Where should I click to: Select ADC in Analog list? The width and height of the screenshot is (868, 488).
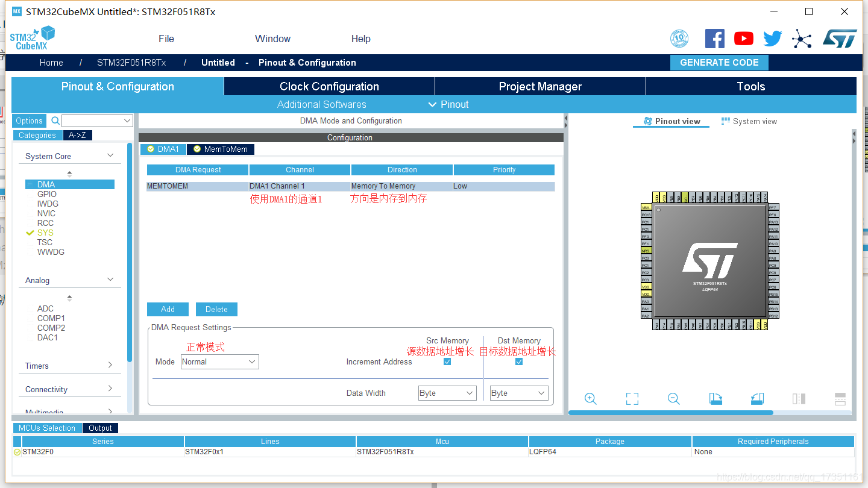[x=45, y=308]
